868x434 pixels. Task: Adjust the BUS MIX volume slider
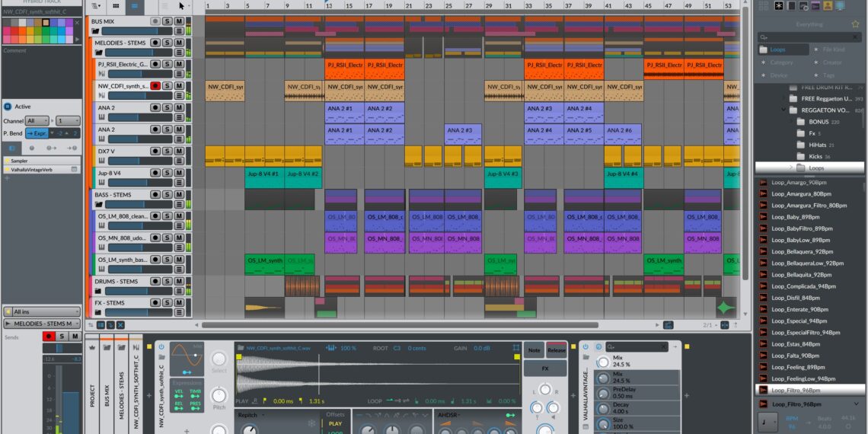coord(136,32)
